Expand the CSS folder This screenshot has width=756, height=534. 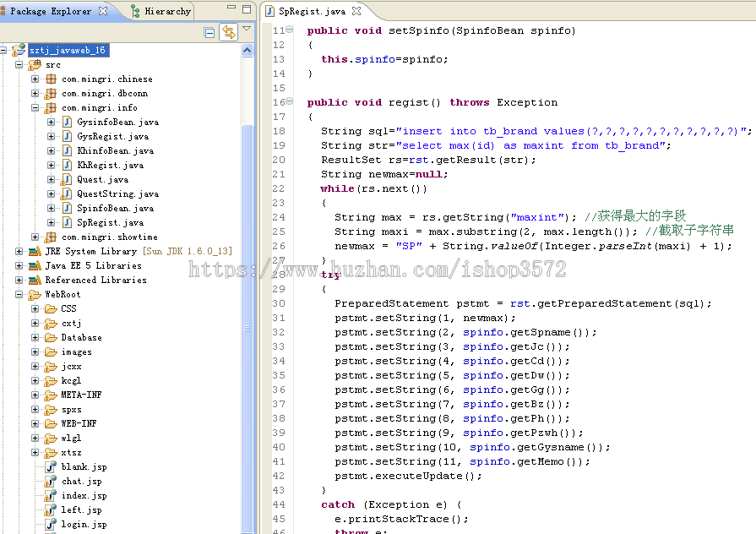pos(35,308)
